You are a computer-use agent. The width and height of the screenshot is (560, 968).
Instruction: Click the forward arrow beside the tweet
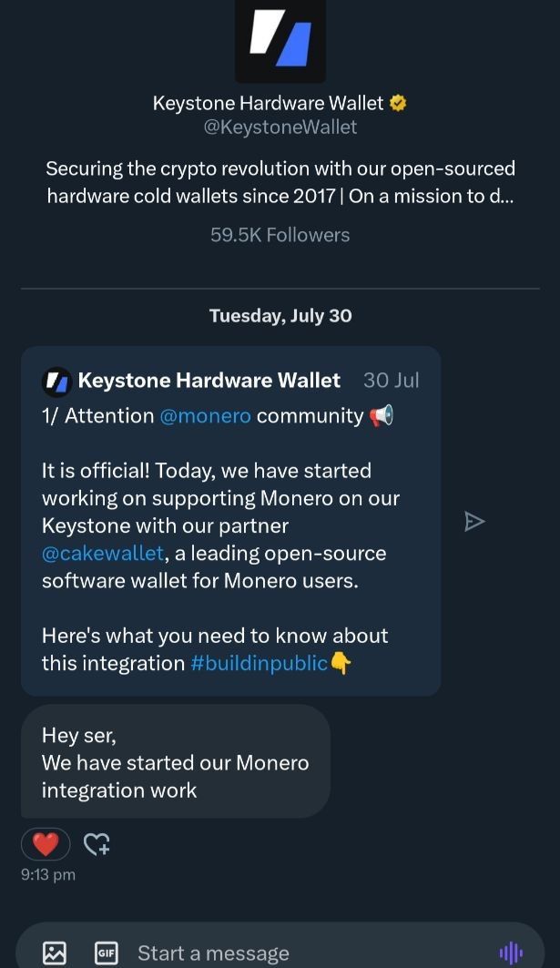(x=473, y=521)
